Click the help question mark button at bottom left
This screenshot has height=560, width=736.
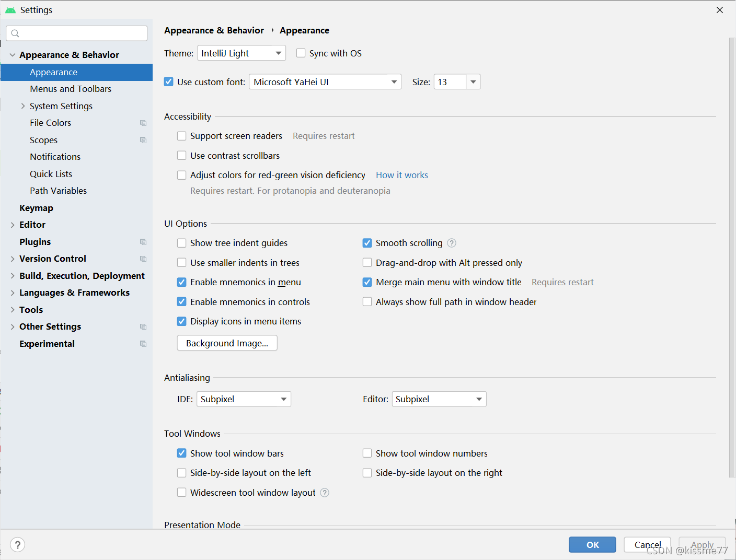click(17, 545)
